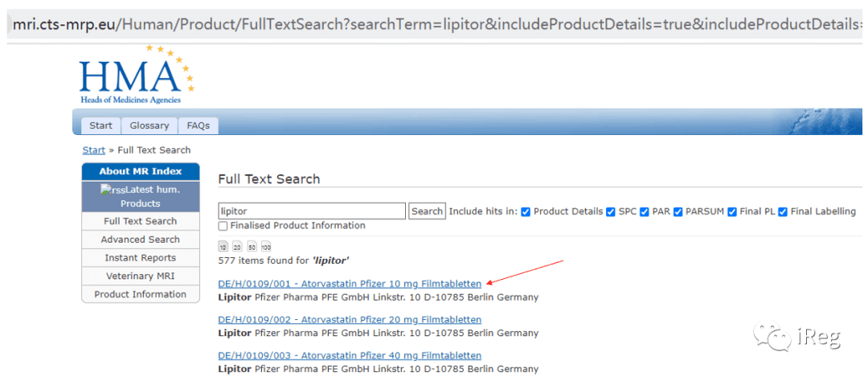Uncheck the SPC checkbox
Viewport: 868px width, 377px height.
pyautogui.click(x=611, y=211)
